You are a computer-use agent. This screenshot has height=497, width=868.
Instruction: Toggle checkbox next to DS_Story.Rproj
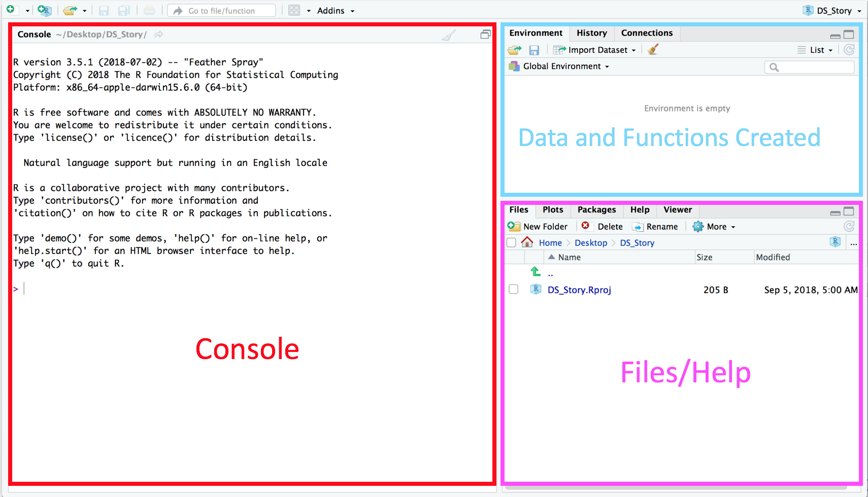point(514,289)
